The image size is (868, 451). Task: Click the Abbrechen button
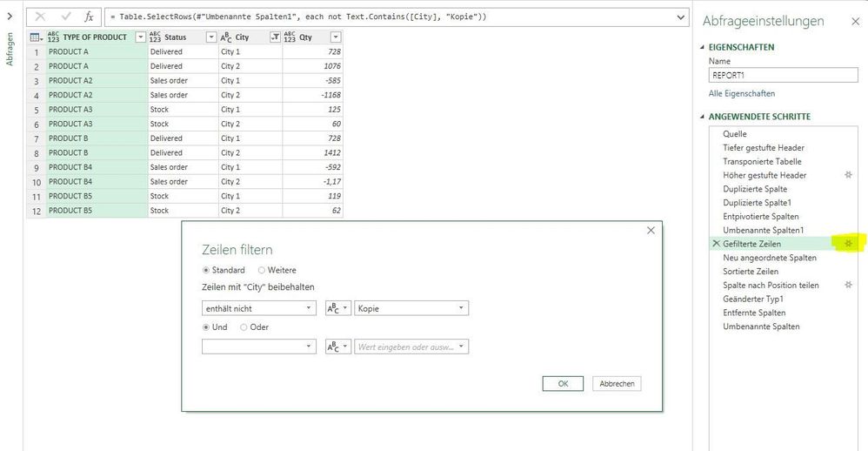[617, 384]
